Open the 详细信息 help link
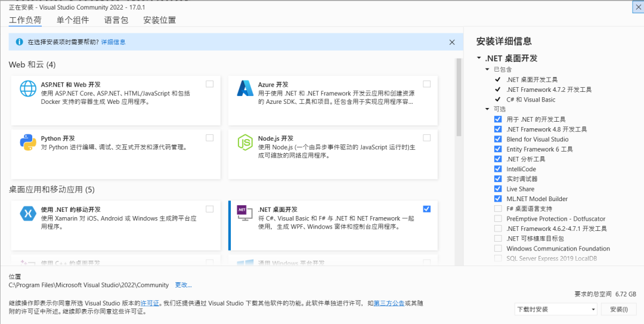This screenshot has height=324, width=644. pos(113,42)
